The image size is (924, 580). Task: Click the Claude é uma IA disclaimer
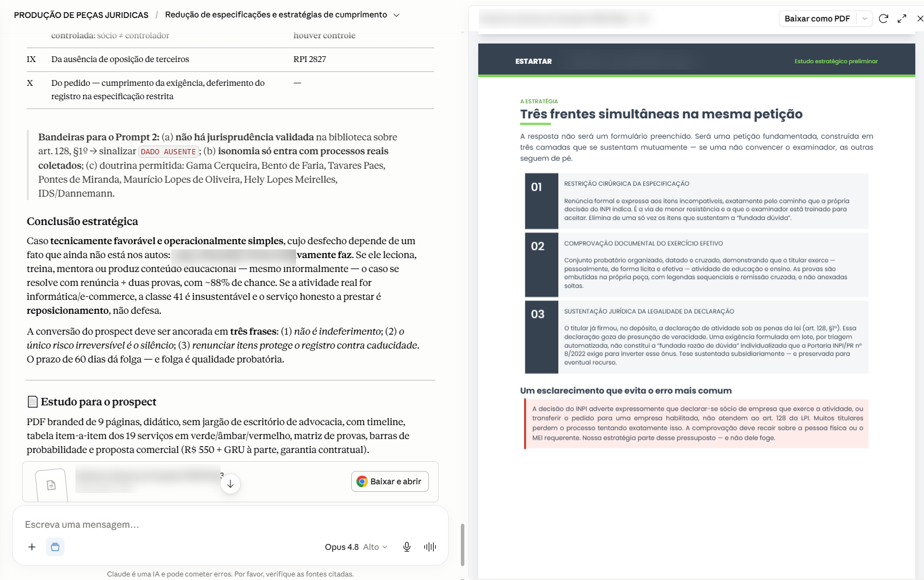(230, 574)
